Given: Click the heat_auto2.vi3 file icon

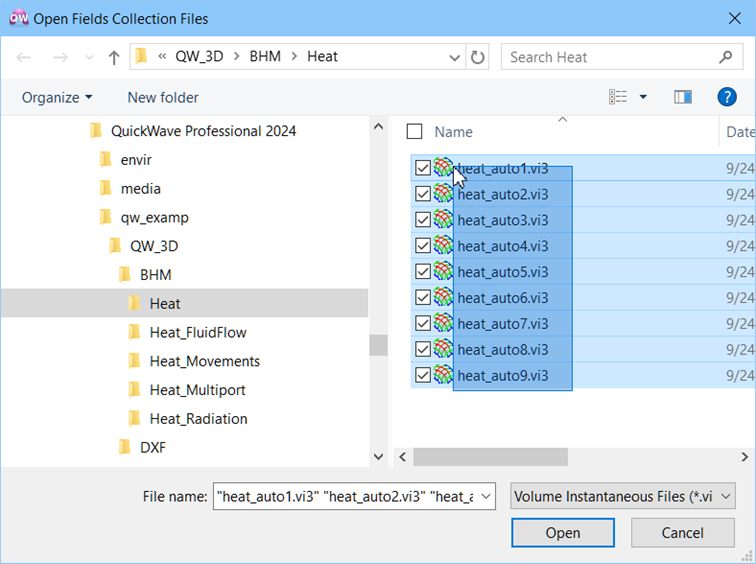Looking at the screenshot, I should pyautogui.click(x=443, y=193).
